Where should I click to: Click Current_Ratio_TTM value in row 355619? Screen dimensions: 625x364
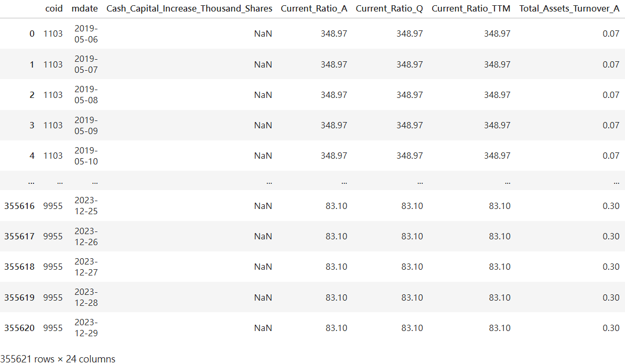pos(500,297)
